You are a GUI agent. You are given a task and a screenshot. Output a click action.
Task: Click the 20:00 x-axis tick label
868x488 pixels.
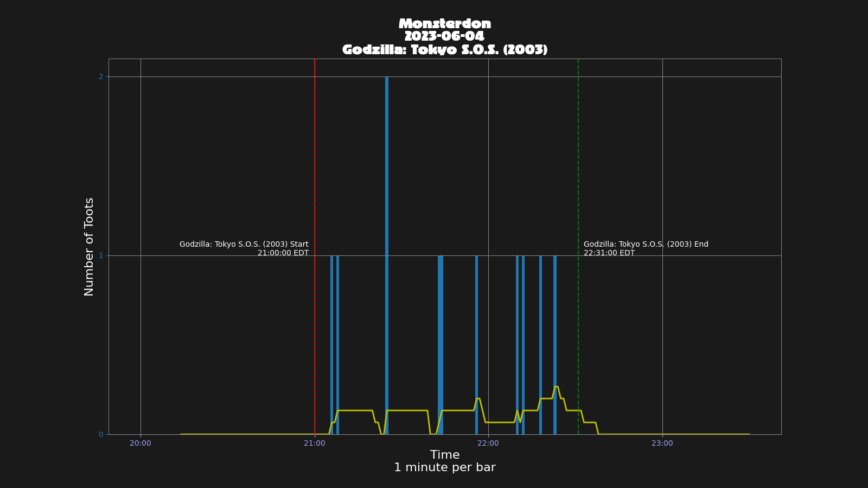tap(141, 444)
